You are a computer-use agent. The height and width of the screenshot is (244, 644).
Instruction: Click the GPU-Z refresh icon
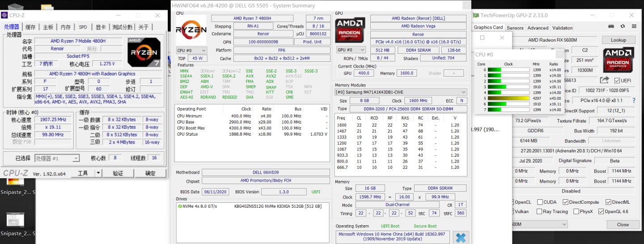(x=622, y=27)
